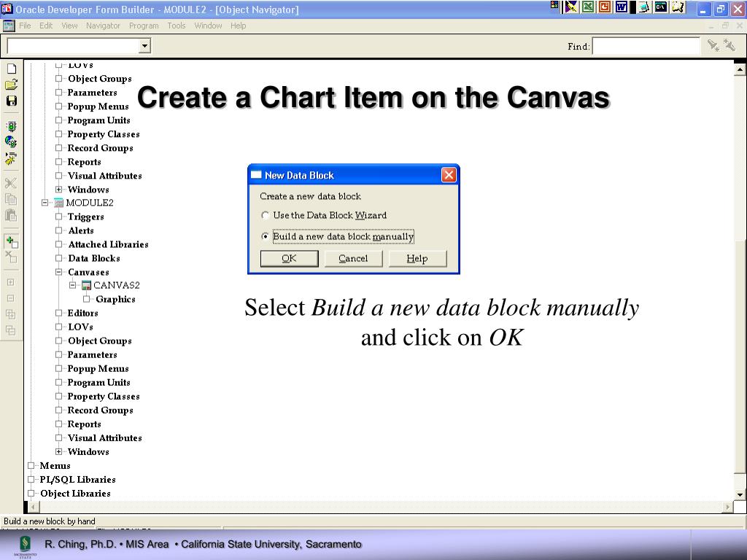Select Attached Libraries in tree
The image size is (747, 560).
[x=108, y=244]
